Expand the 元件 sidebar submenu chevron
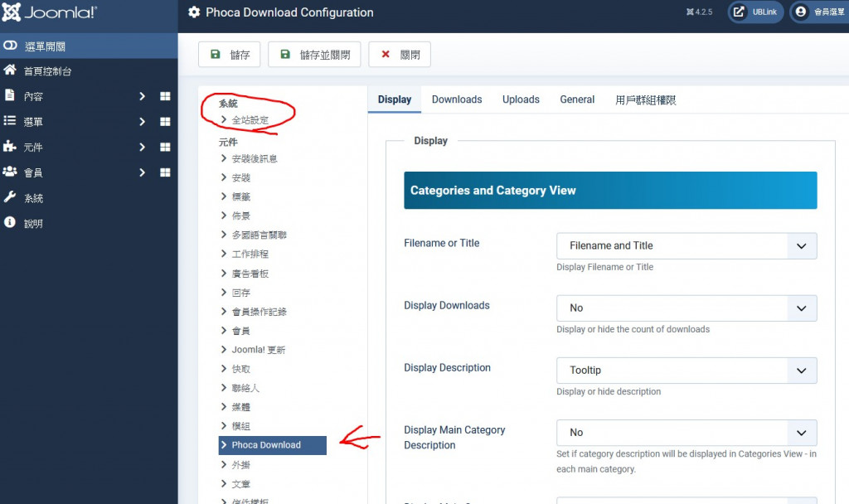The height and width of the screenshot is (504, 849). point(142,148)
